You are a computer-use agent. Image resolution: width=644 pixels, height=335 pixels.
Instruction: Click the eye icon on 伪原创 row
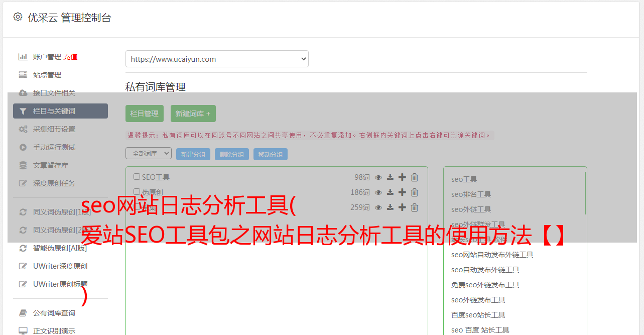point(378,192)
